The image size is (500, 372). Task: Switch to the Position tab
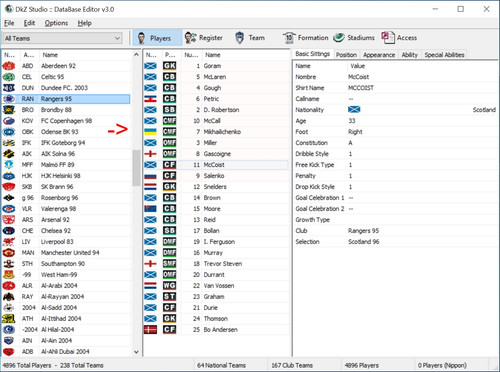click(346, 55)
